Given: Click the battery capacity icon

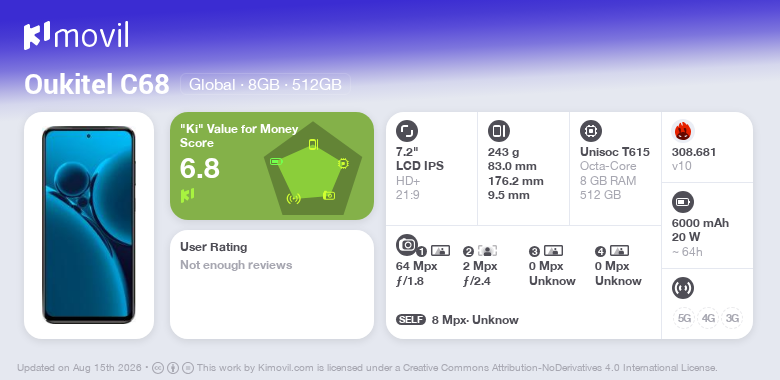Looking at the screenshot, I should coord(683,202).
